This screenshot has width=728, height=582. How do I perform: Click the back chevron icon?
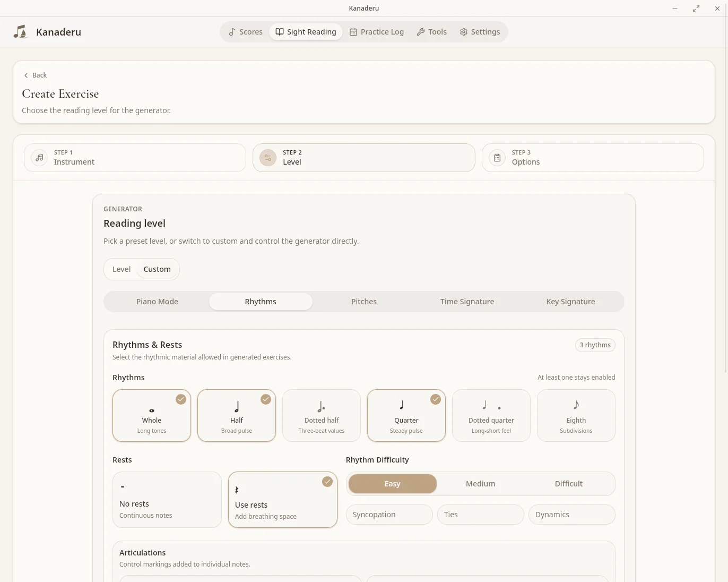(26, 75)
